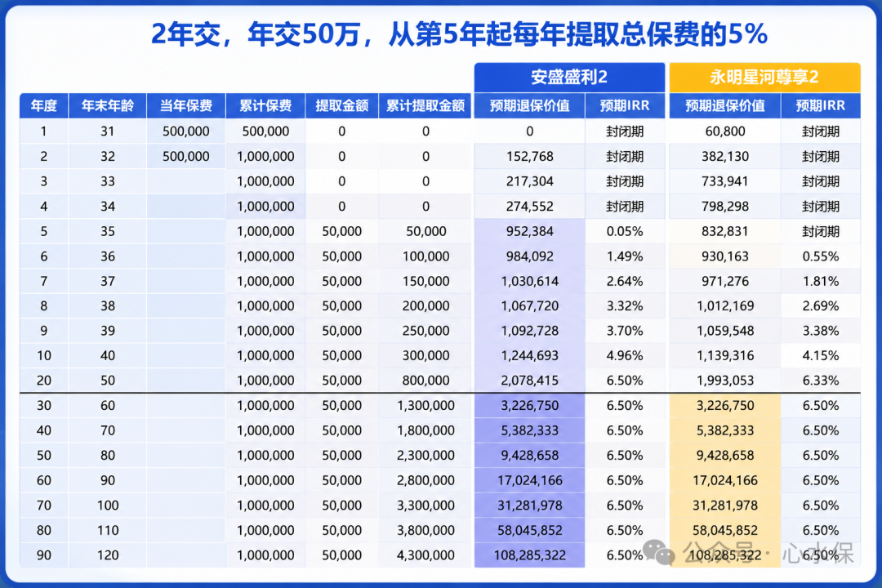Click 预期IRR header under 永明星河尊享2
This screenshot has height=588, width=882.
820,106
